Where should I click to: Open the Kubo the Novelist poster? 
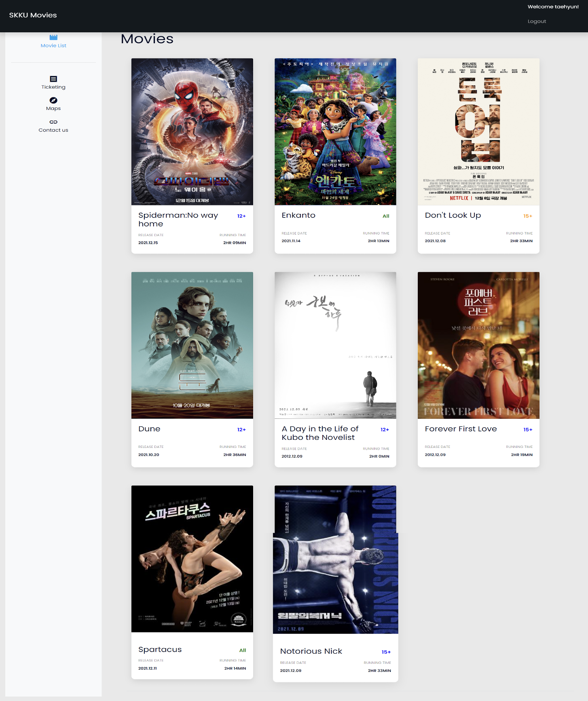click(335, 345)
